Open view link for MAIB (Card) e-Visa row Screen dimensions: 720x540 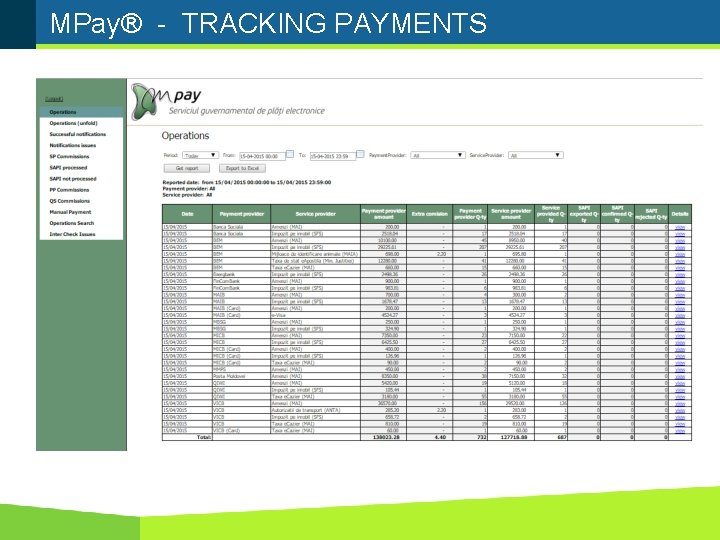680,315
